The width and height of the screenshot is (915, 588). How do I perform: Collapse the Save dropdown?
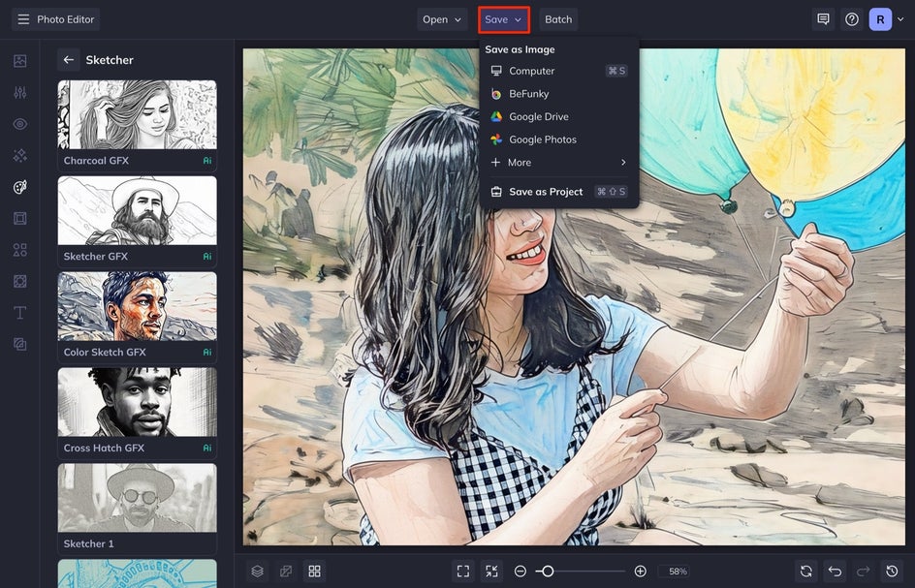click(x=504, y=19)
